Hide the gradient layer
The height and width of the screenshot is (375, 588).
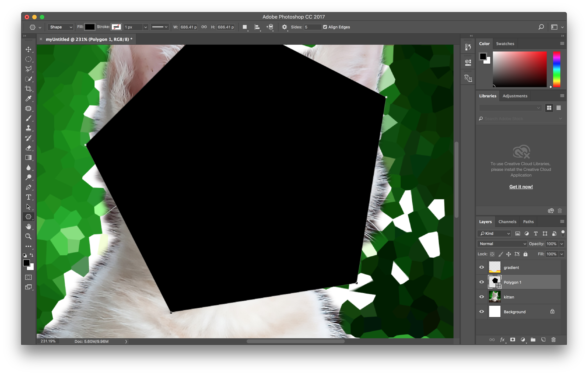coord(481,267)
